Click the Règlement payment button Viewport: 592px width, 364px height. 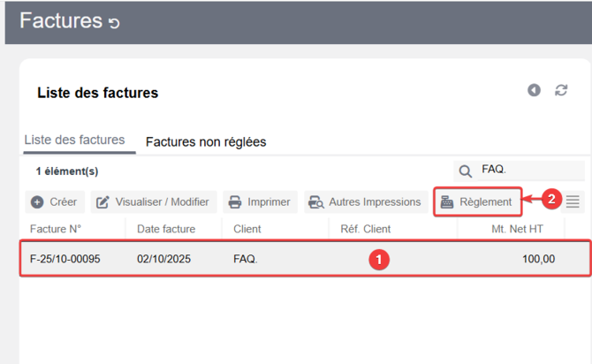pyautogui.click(x=478, y=202)
